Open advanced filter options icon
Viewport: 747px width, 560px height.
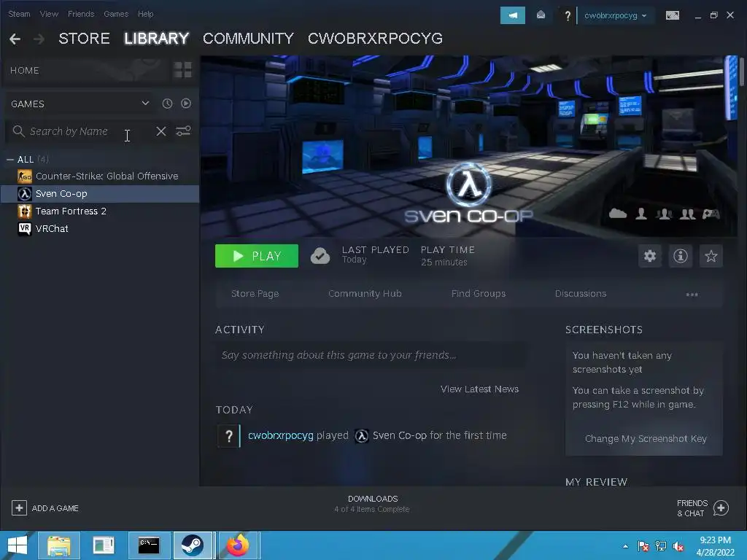click(183, 131)
